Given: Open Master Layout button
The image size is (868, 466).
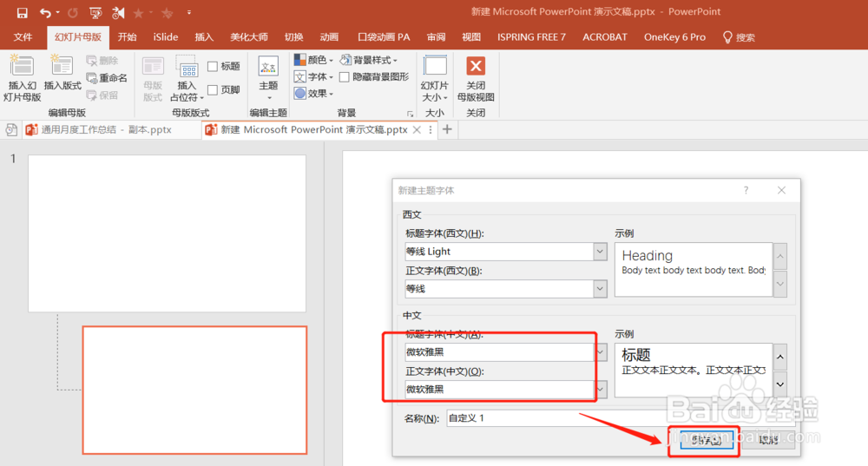Looking at the screenshot, I should [153, 79].
